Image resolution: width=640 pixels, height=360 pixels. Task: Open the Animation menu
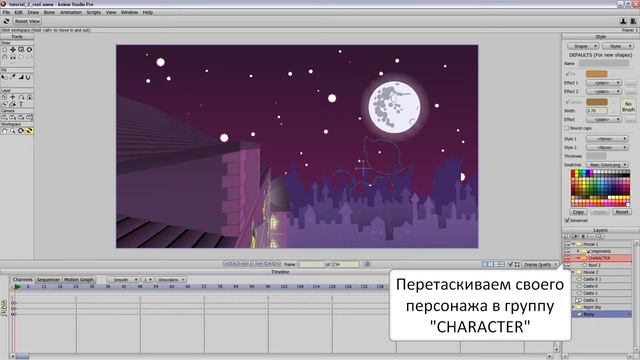pyautogui.click(x=71, y=12)
